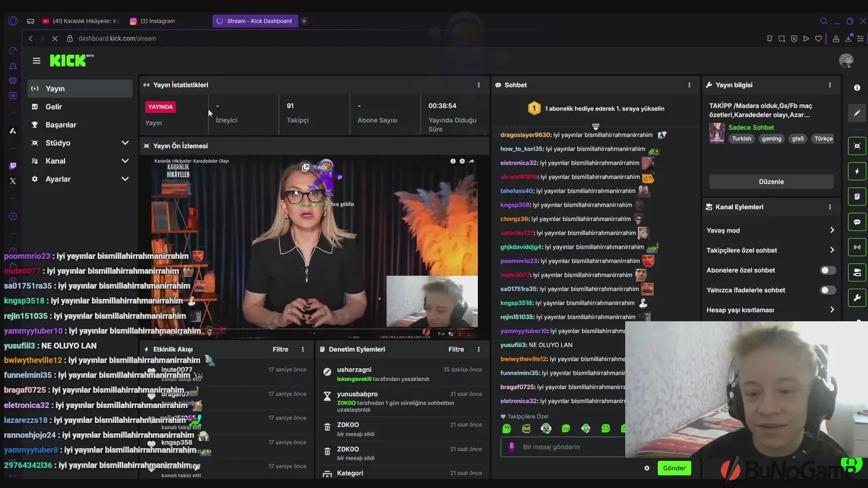The image size is (868, 488).
Task: Click the wrench icon in right sidebar
Action: pos(857,298)
